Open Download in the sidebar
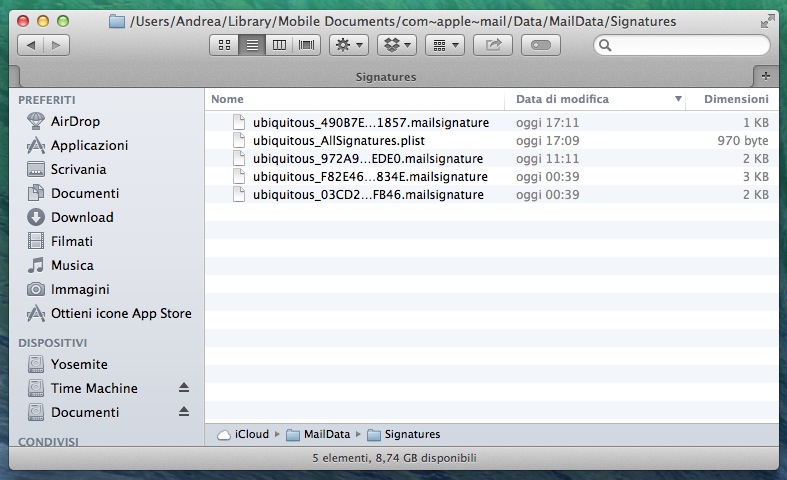Viewport: 787px width, 480px height. (82, 217)
